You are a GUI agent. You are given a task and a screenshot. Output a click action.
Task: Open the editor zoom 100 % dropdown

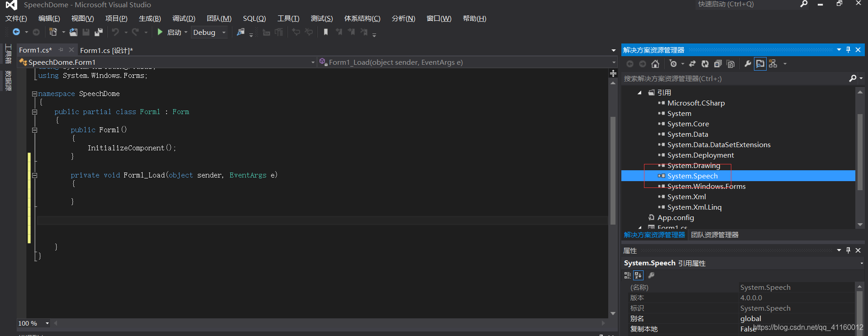point(47,323)
